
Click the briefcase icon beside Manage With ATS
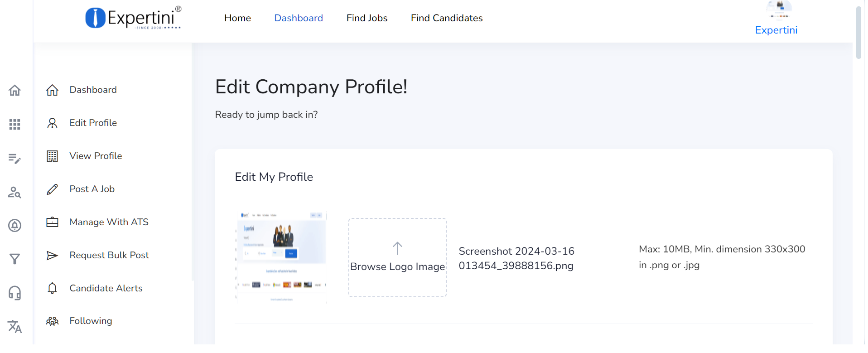(52, 222)
